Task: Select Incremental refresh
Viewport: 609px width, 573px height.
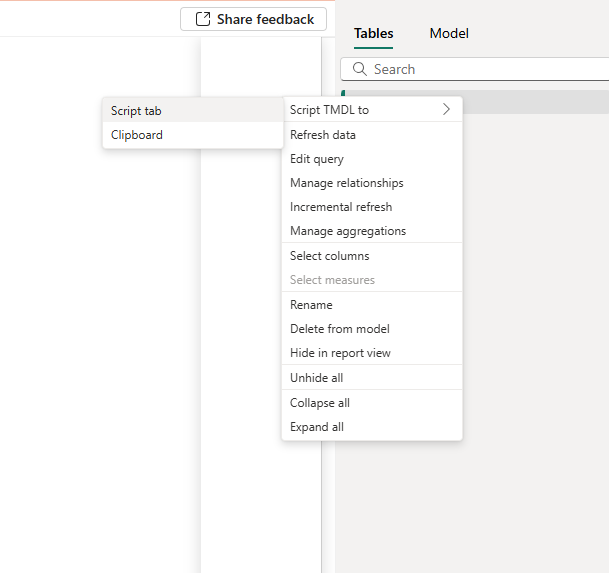Action: [x=372, y=207]
